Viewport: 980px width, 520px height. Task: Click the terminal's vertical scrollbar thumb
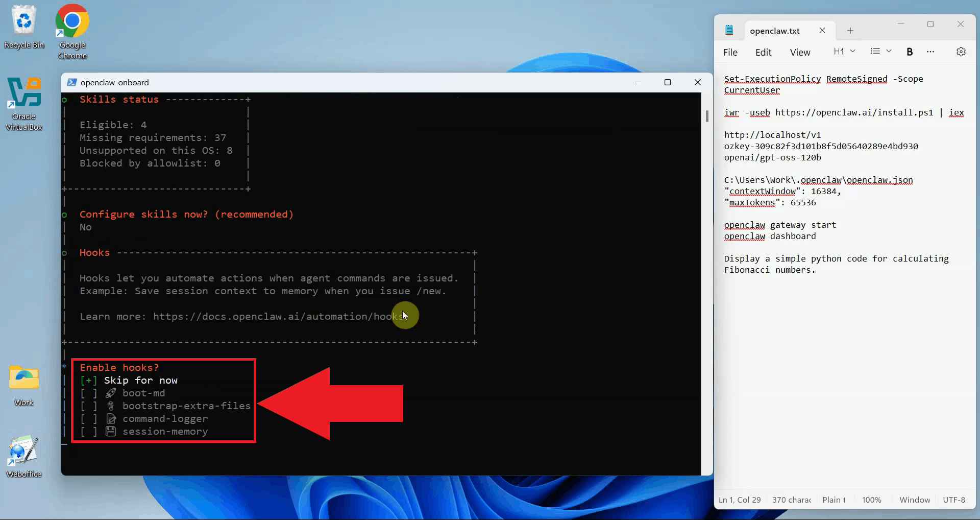[x=707, y=116]
